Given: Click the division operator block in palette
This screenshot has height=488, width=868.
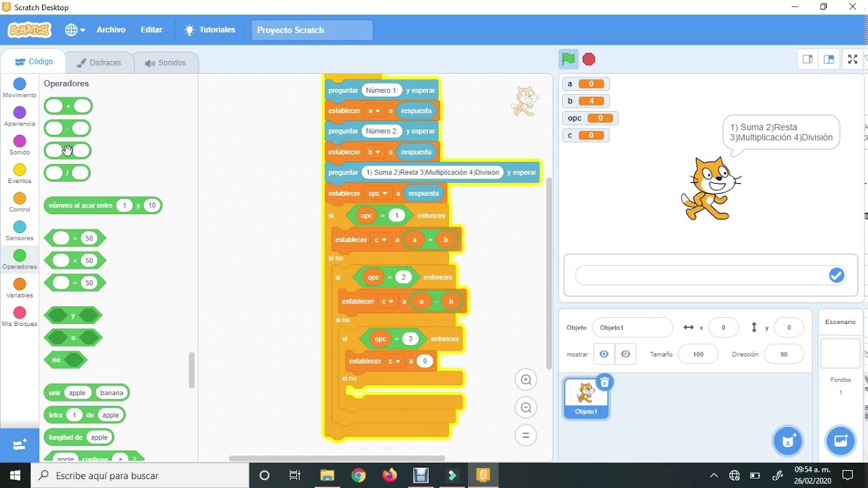Looking at the screenshot, I should 68,173.
